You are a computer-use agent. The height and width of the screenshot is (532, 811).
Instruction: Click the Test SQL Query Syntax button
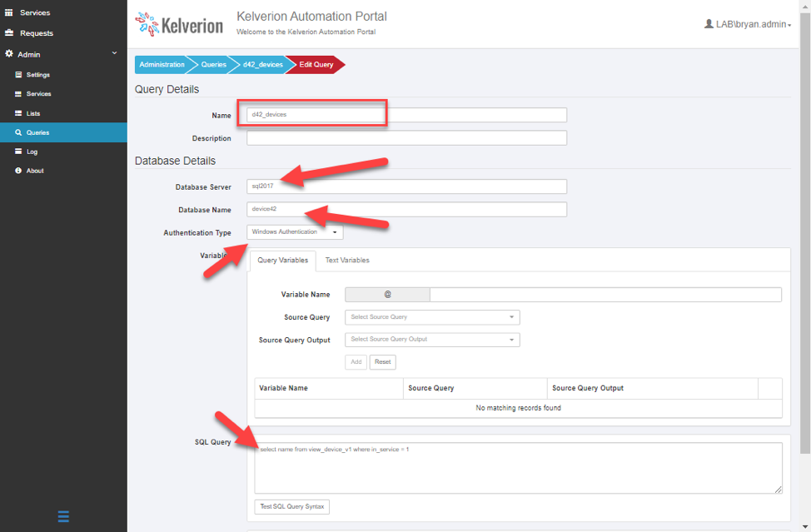coord(292,507)
